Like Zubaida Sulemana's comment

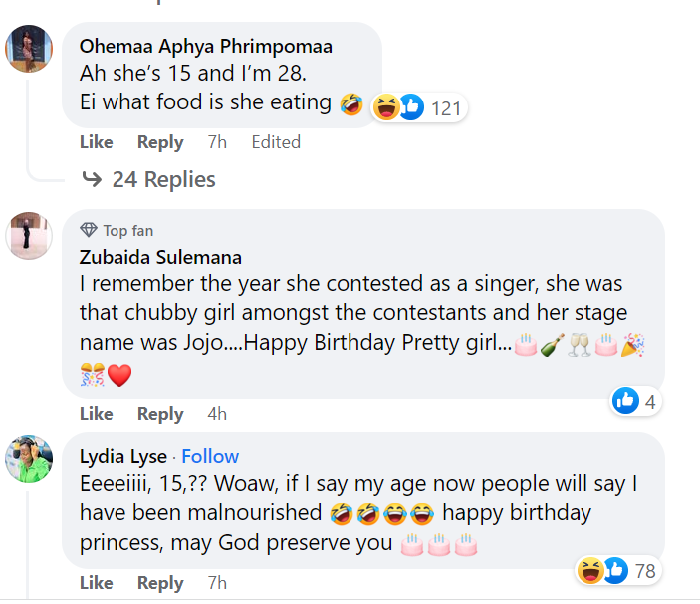pos(96,414)
